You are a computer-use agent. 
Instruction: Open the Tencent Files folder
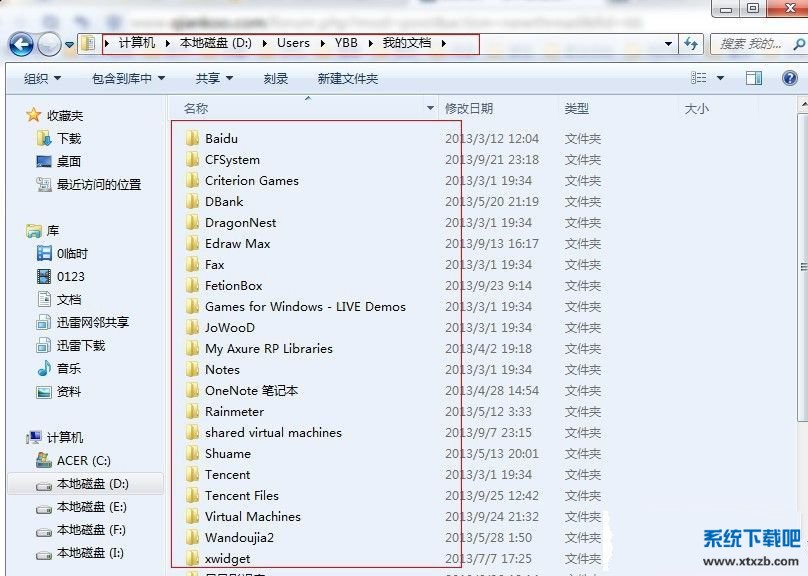tap(241, 496)
